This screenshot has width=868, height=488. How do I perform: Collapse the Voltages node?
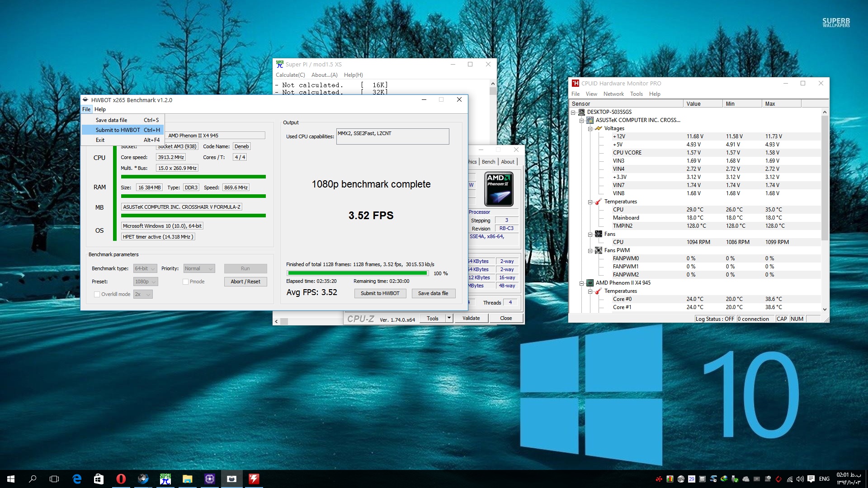pyautogui.click(x=590, y=128)
